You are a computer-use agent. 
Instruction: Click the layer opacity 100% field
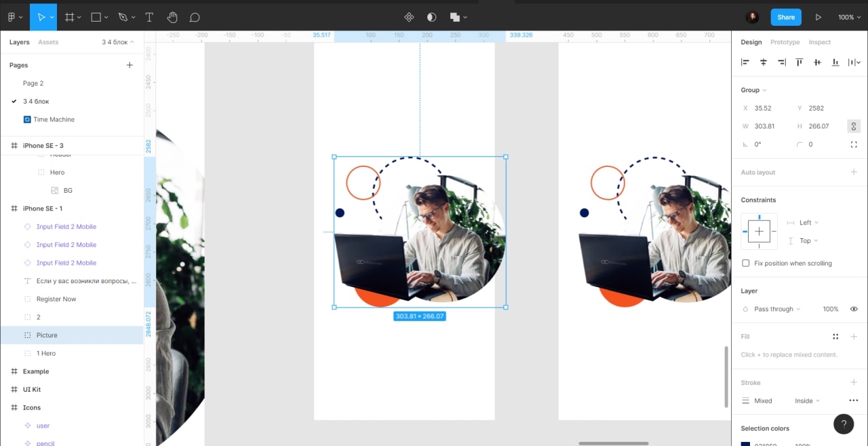pyautogui.click(x=831, y=309)
